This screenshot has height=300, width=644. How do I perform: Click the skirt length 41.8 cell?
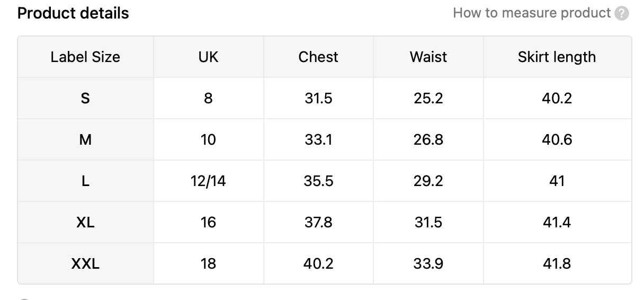tap(557, 263)
